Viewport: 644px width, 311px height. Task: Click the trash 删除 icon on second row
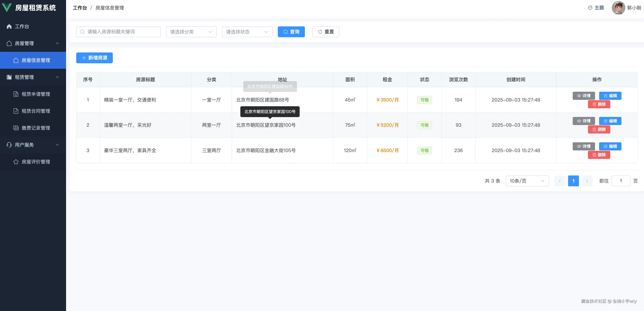[594, 129]
